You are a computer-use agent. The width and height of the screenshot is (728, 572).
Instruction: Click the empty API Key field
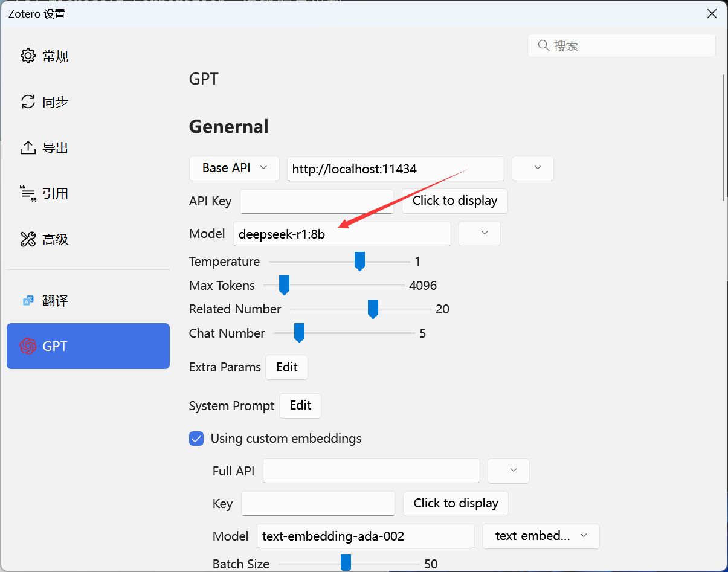tap(317, 201)
